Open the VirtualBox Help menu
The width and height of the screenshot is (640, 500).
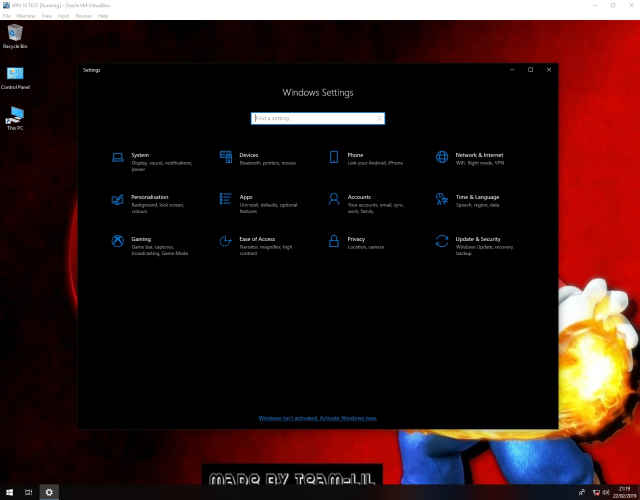(x=104, y=16)
